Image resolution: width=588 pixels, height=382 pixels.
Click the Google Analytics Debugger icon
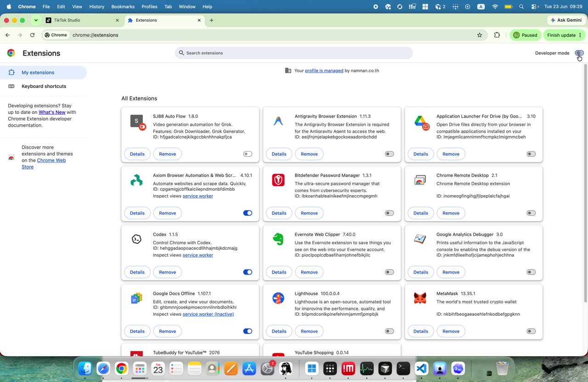(420, 239)
